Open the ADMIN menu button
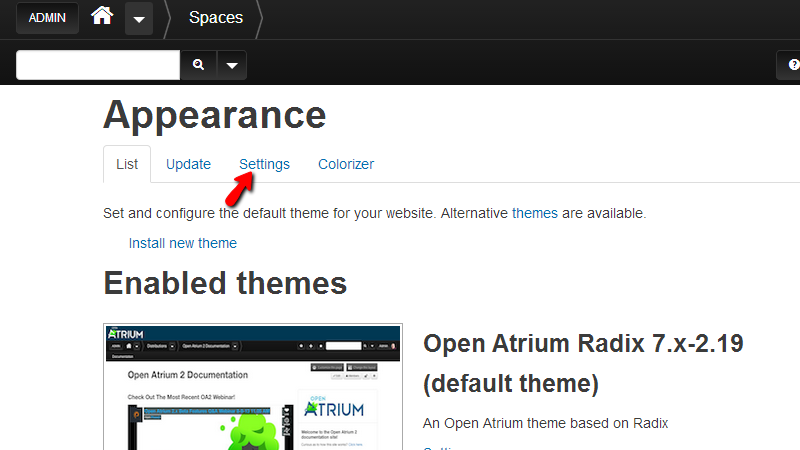Screen dimensions: 800x450 tap(47, 18)
